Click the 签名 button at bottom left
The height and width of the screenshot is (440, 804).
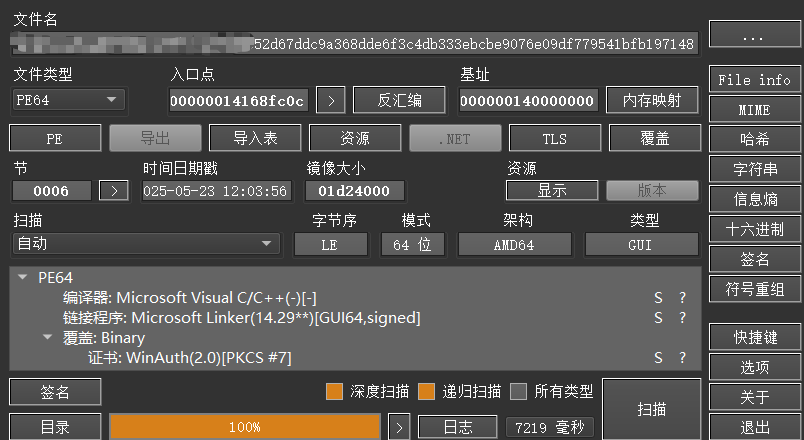coord(55,392)
